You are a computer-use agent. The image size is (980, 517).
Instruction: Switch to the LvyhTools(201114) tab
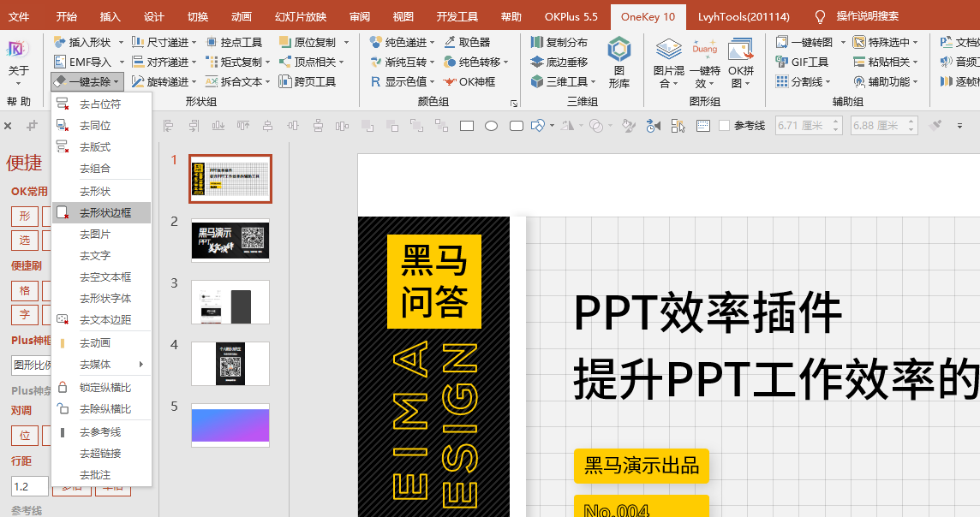click(744, 17)
